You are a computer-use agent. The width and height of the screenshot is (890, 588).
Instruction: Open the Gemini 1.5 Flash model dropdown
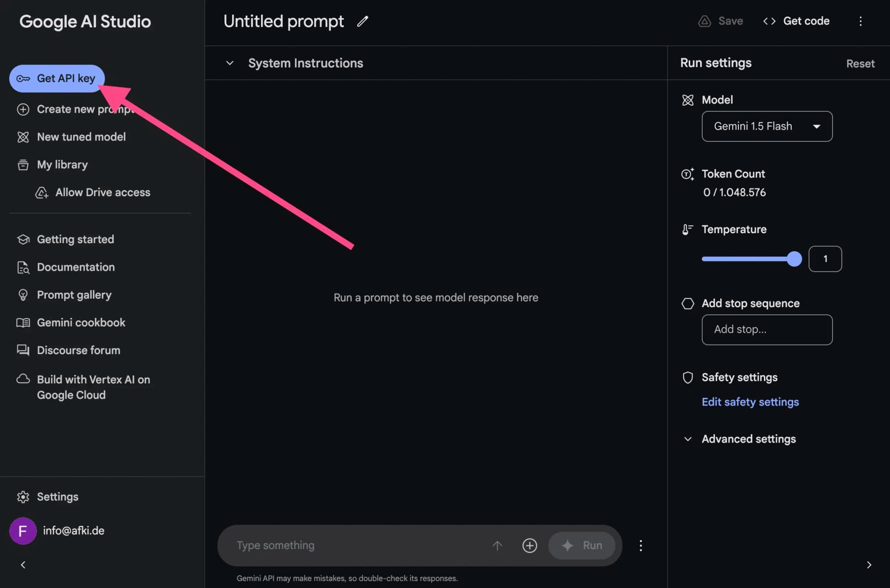tap(767, 126)
